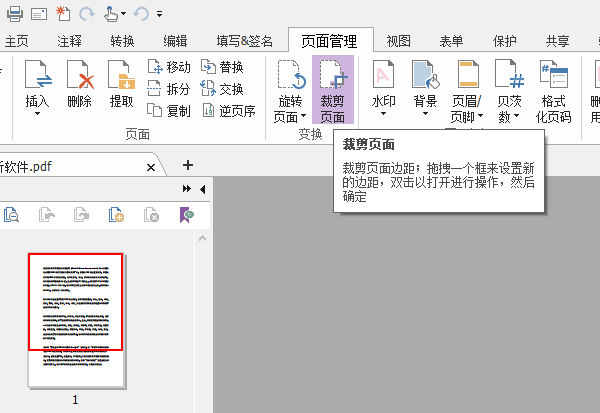Click the 替换 pages button
This screenshot has width=600, height=413.
click(x=222, y=67)
